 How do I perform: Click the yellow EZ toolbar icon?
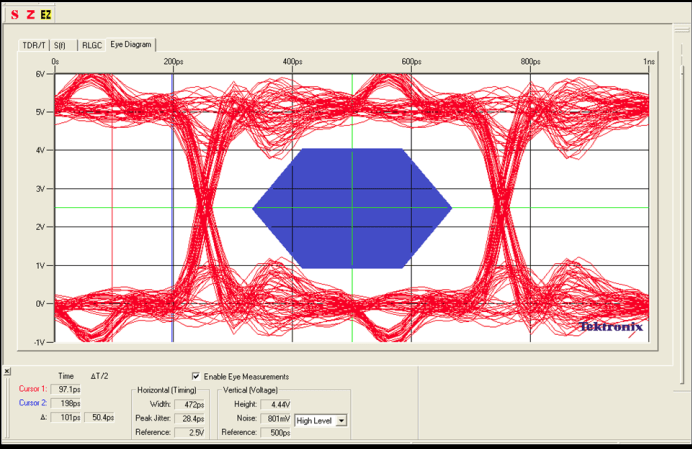click(46, 14)
